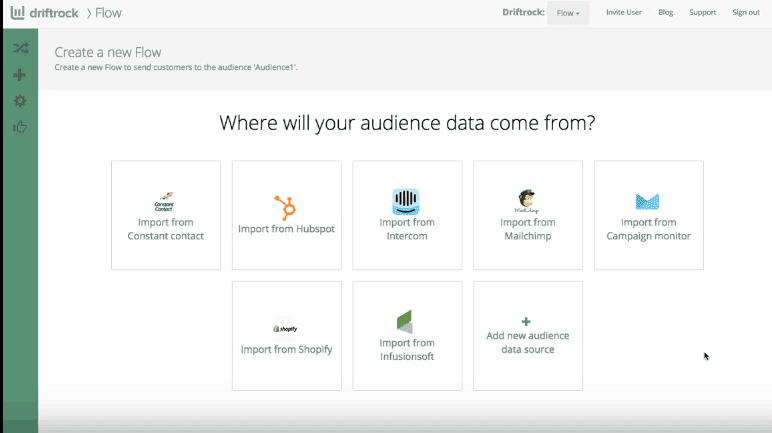
Task: Select the Constant Contact logo icon
Action: point(164,201)
